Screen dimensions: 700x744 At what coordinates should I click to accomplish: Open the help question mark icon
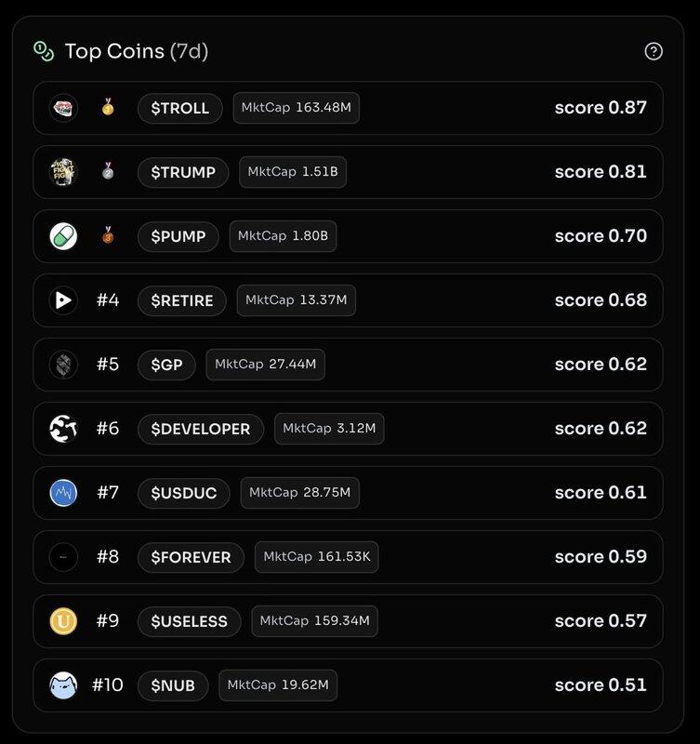pyautogui.click(x=654, y=51)
